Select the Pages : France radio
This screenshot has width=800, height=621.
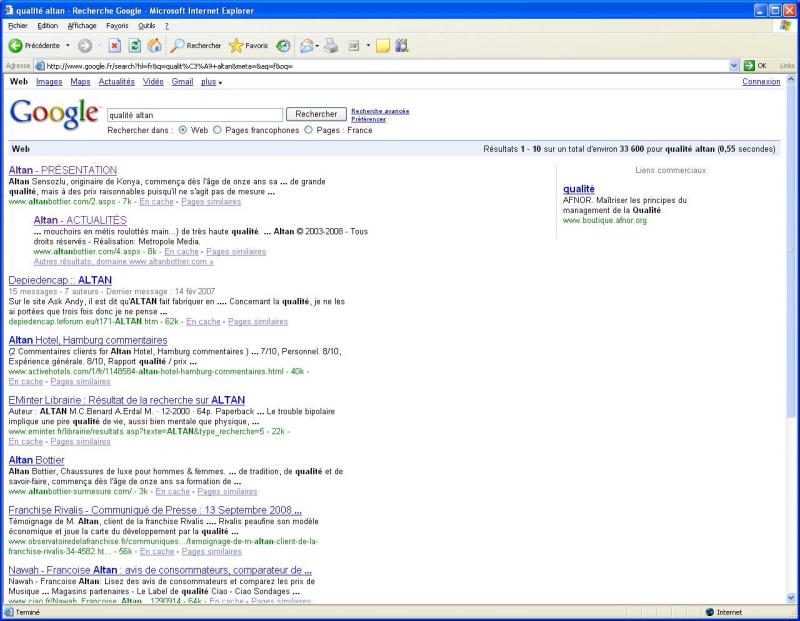pos(308,130)
